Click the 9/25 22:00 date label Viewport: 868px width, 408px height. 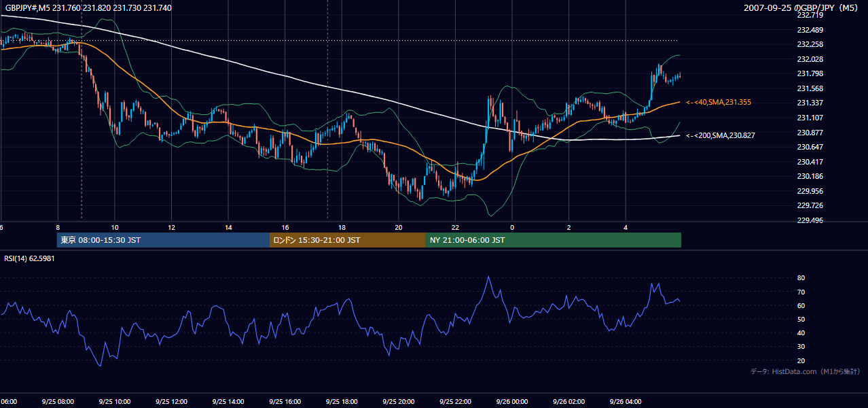tap(455, 402)
